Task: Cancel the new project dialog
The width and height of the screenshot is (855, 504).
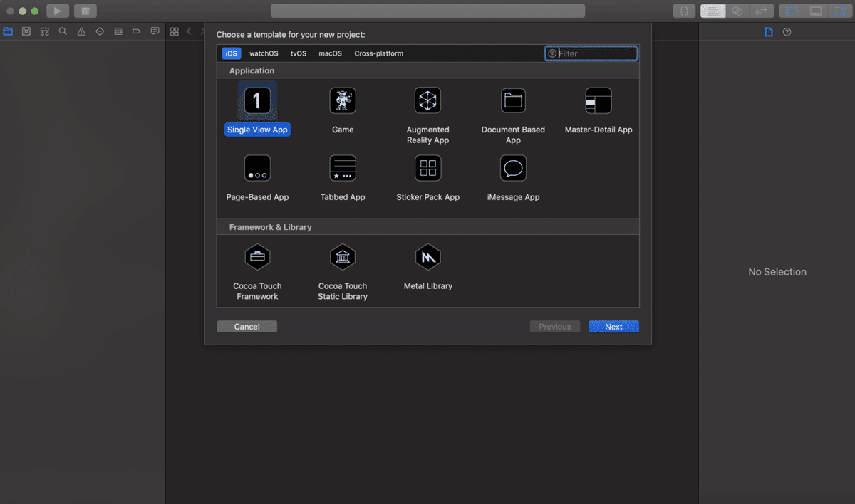Action: coord(247,327)
